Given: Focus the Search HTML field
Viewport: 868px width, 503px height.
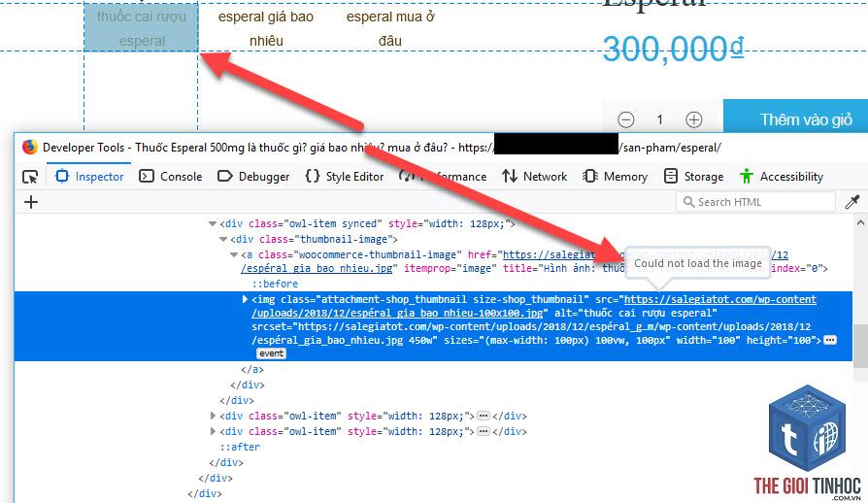Looking at the screenshot, I should point(755,202).
